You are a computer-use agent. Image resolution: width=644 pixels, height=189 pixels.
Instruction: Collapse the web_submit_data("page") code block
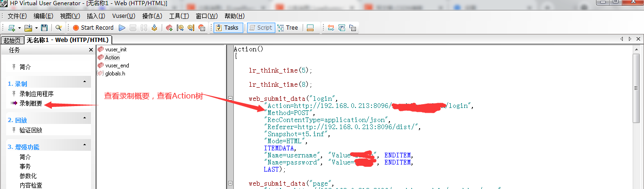point(231,183)
